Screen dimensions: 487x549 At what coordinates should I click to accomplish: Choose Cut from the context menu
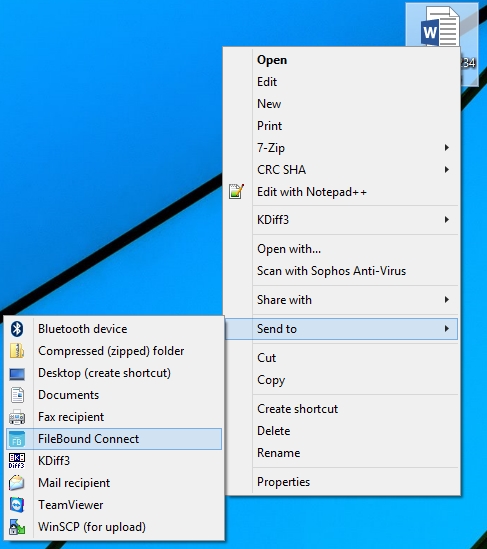tap(342, 358)
